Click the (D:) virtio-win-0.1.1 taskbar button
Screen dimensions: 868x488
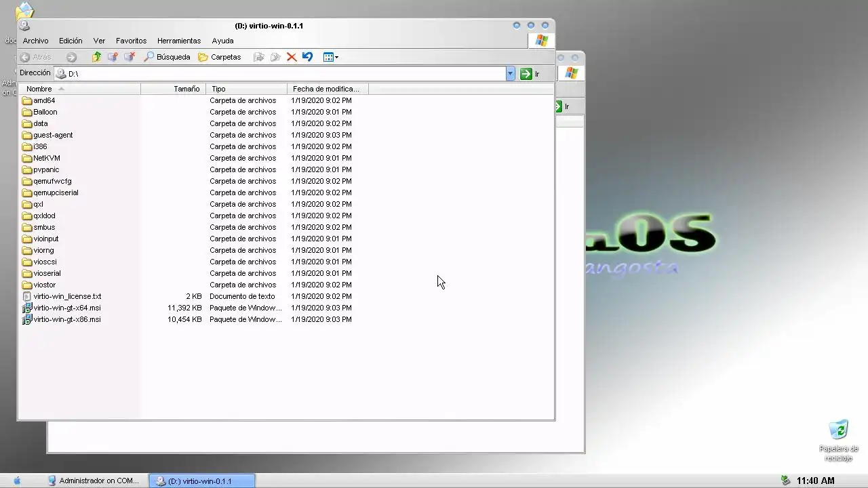[202, 481]
